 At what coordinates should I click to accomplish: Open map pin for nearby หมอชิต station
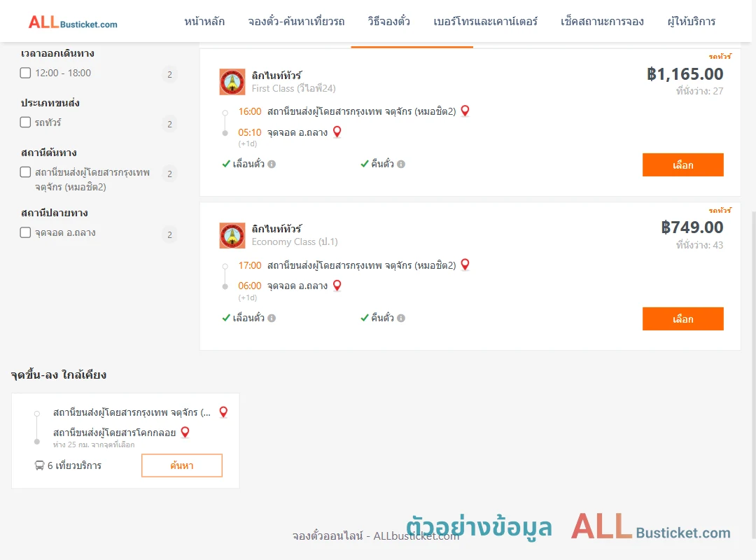pos(224,412)
